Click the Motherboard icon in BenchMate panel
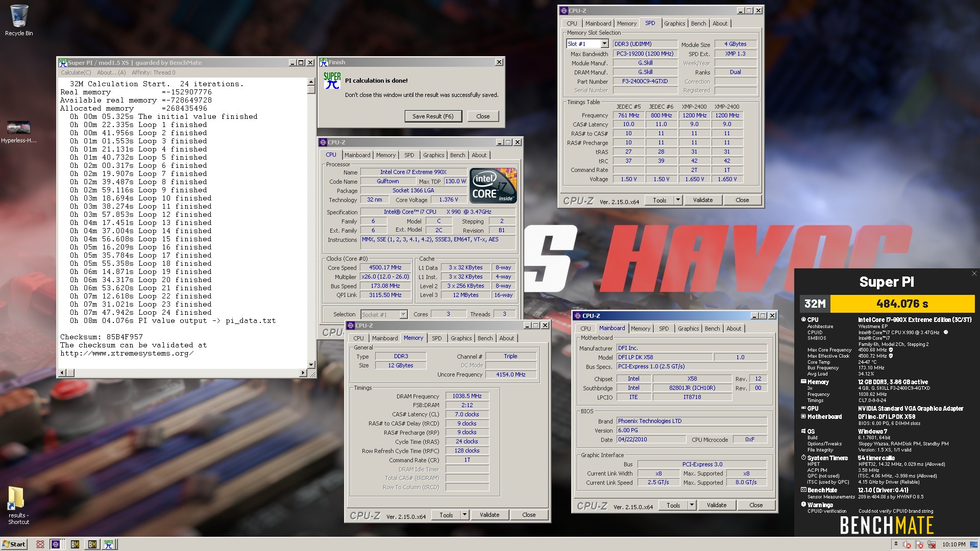The width and height of the screenshot is (980, 551). coord(803,416)
